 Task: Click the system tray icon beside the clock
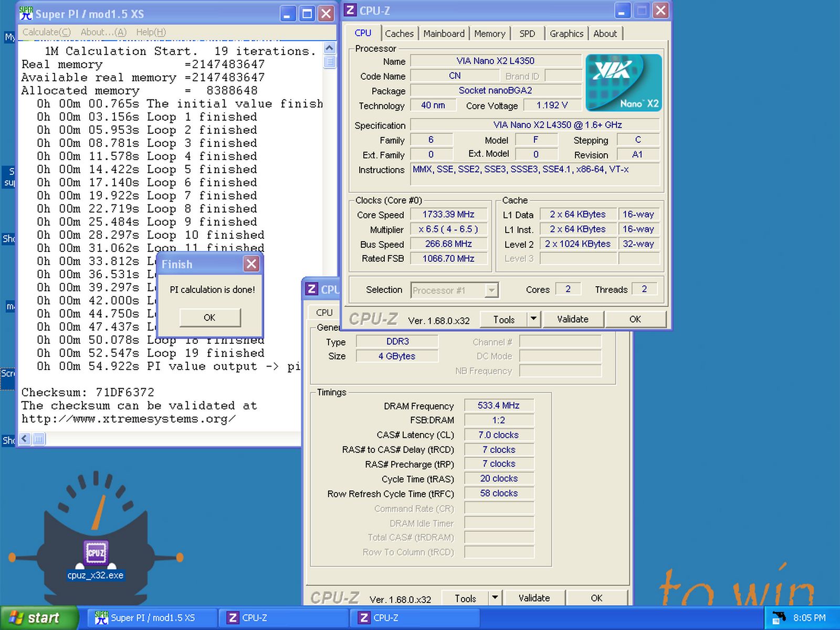pos(779,618)
